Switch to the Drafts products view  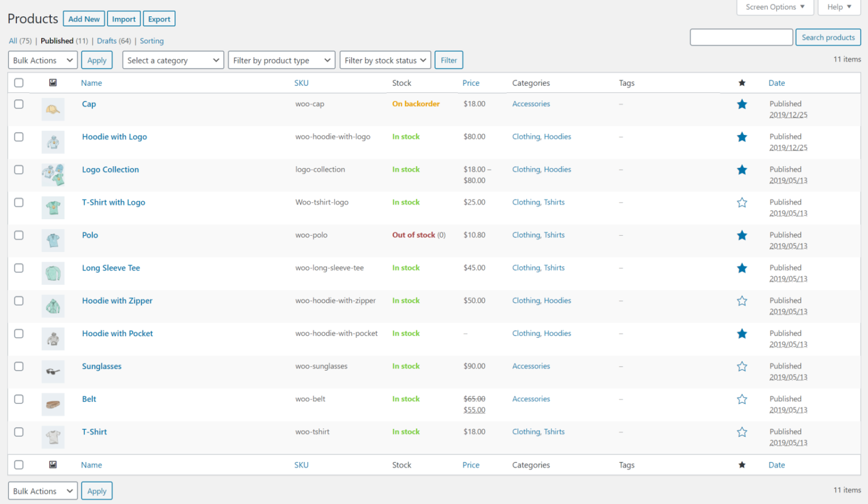pos(106,41)
